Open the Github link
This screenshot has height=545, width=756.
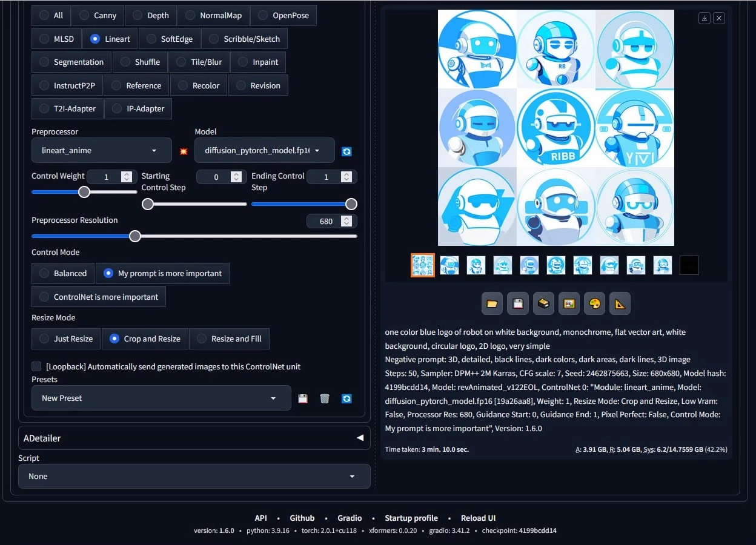pos(302,518)
